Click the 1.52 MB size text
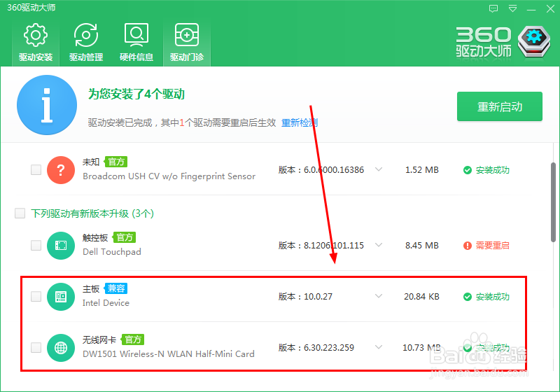This screenshot has height=392, width=560. tap(422, 170)
